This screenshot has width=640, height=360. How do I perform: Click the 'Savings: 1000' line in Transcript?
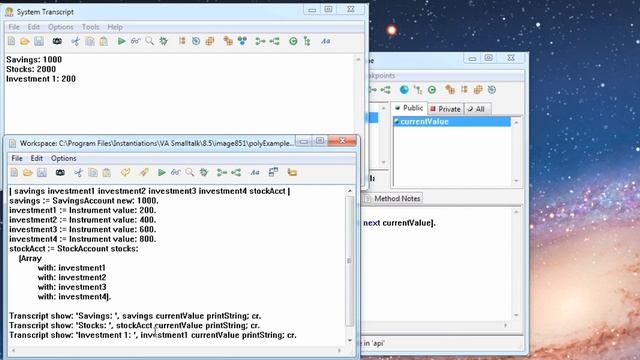[34, 60]
